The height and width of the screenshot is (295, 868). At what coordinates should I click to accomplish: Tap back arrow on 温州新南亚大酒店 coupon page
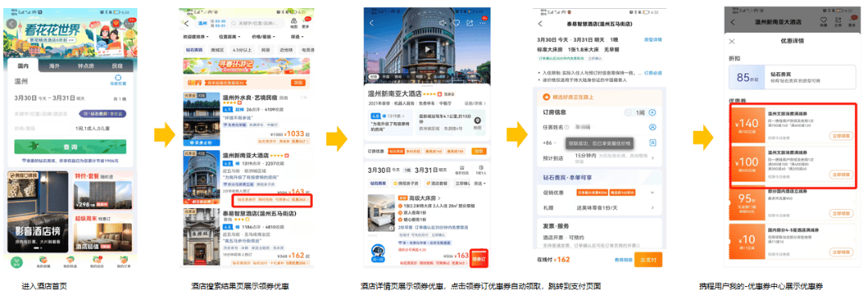(x=733, y=23)
